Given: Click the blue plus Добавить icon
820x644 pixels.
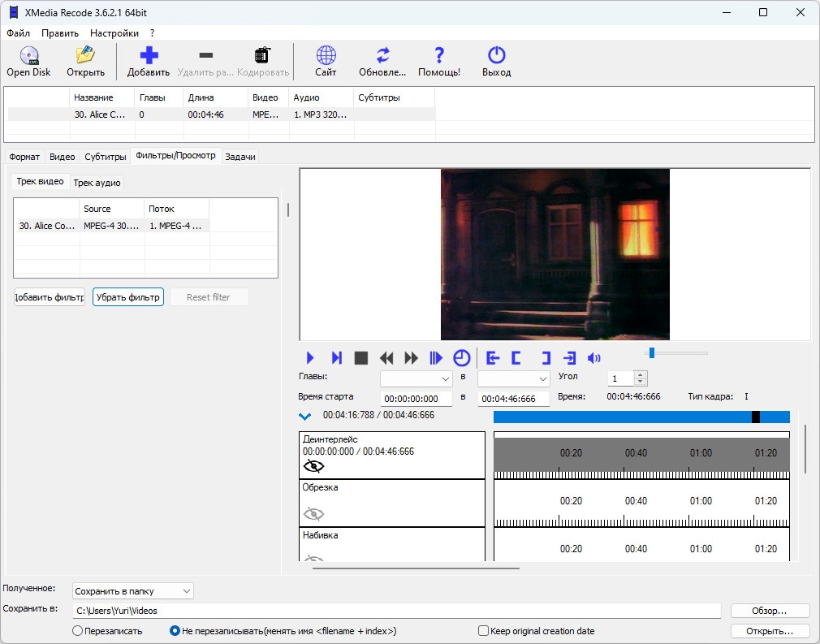Looking at the screenshot, I should (x=149, y=56).
